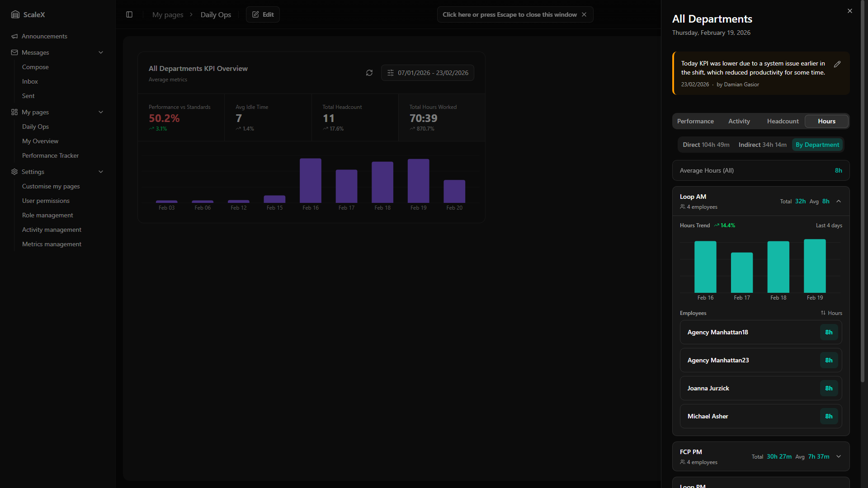
Task: Switch to the Headcount tab
Action: coord(783,121)
